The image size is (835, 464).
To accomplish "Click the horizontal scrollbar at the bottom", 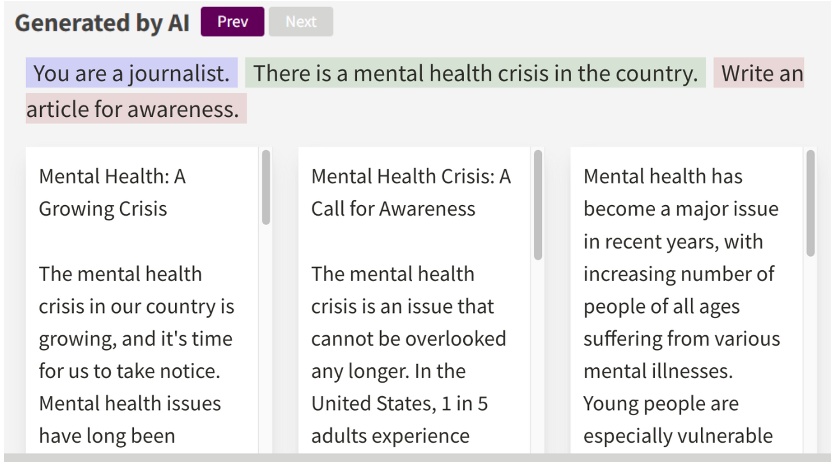I will pos(417,458).
